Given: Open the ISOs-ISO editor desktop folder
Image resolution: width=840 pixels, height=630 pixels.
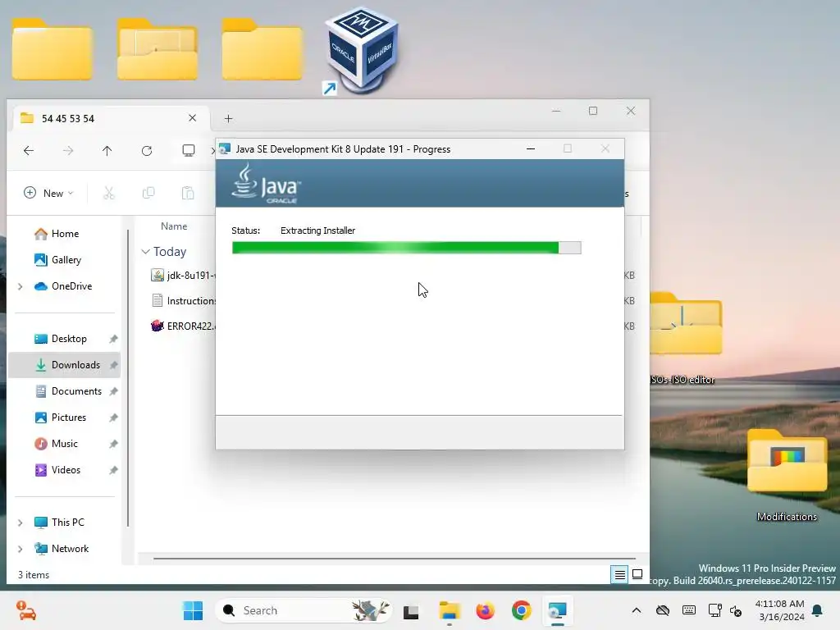Looking at the screenshot, I should 686,337.
